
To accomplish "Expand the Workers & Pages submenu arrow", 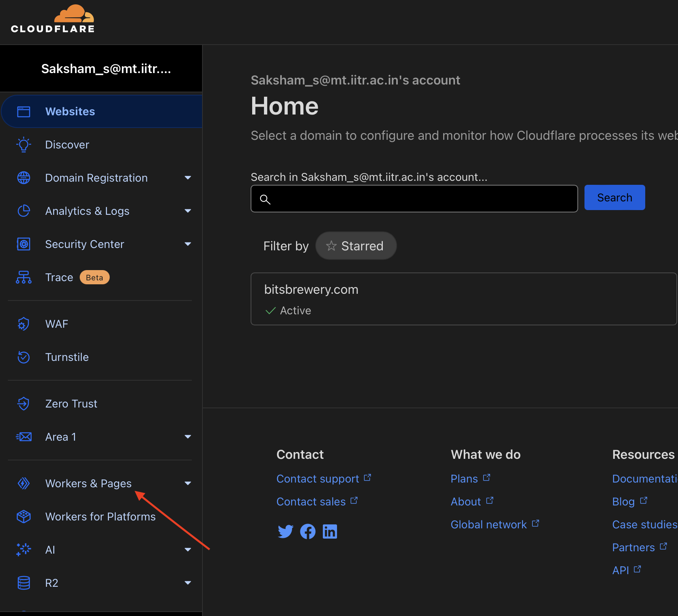I will 188,483.
